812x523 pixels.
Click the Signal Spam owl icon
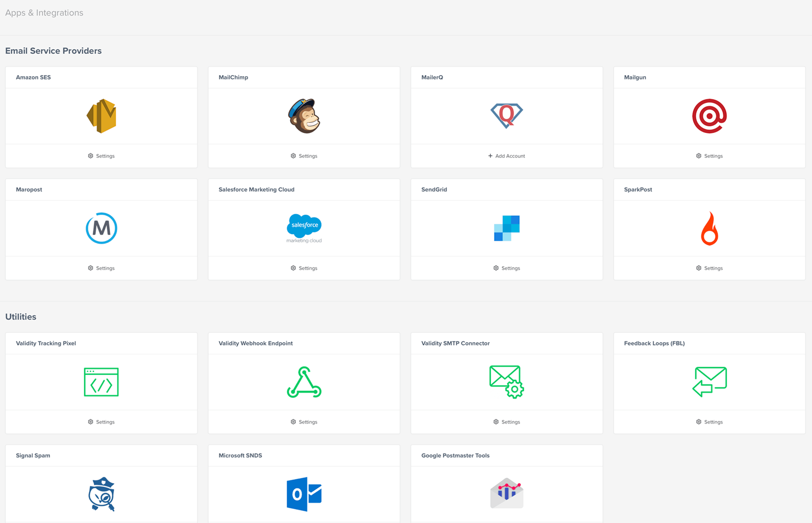(101, 494)
